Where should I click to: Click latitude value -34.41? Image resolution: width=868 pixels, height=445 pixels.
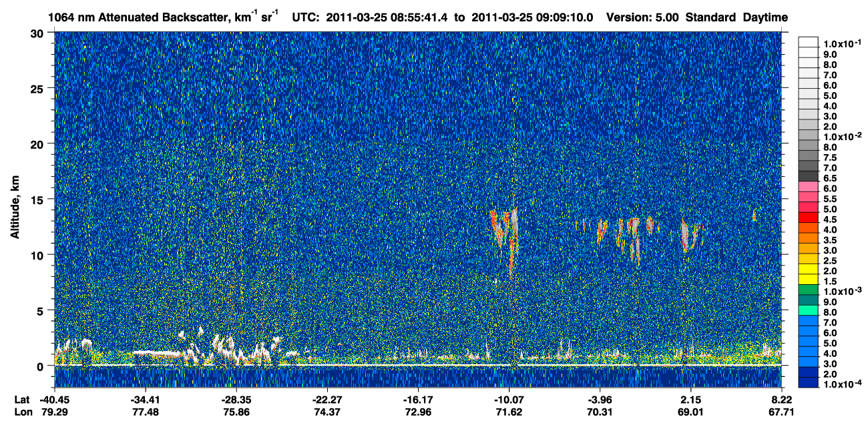[145, 400]
